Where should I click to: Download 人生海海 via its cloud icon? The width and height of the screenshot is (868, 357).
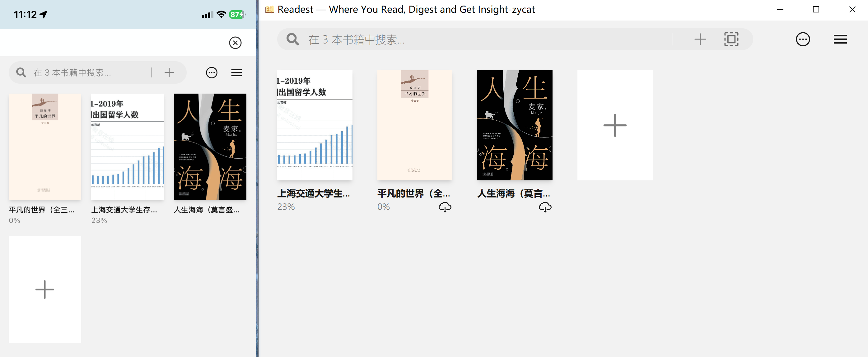[545, 207]
